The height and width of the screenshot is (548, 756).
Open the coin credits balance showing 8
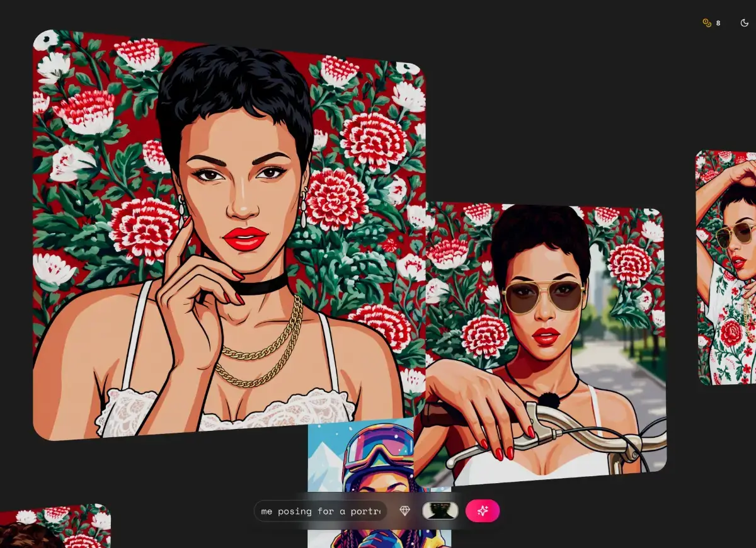tap(711, 23)
